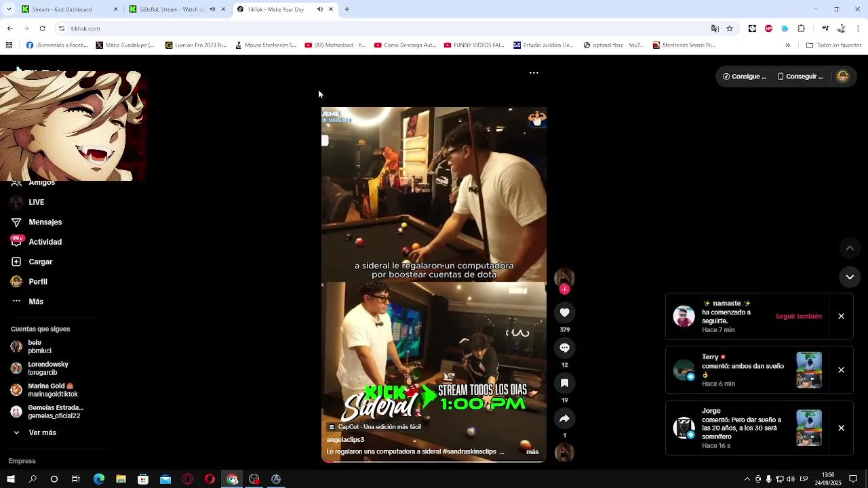The image size is (868, 488).
Task: Click Seguir también to follow back
Action: (x=798, y=317)
